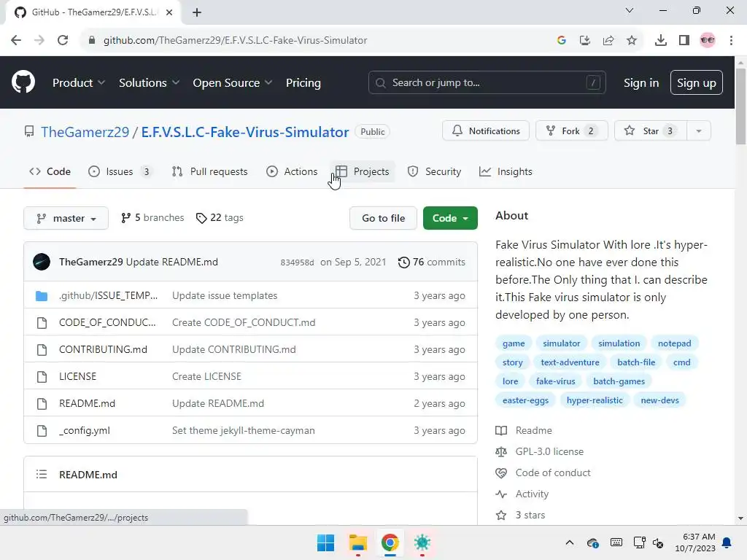
Task: Open the GPL-3.0 license link
Action: pyautogui.click(x=549, y=451)
